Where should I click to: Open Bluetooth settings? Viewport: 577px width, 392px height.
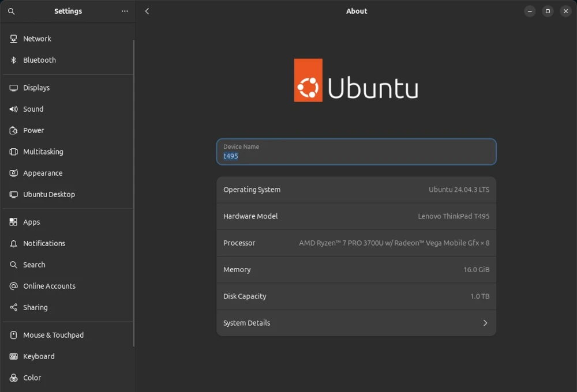point(68,60)
